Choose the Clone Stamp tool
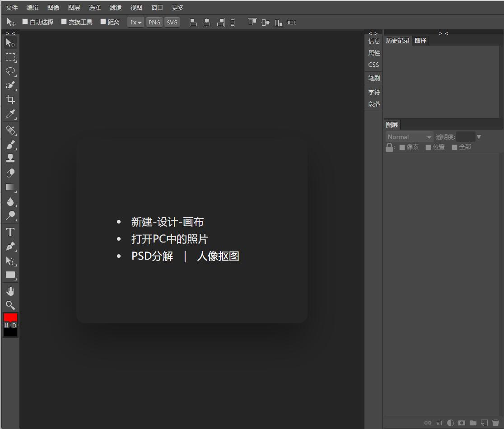The image size is (504, 429). pyautogui.click(x=10, y=158)
